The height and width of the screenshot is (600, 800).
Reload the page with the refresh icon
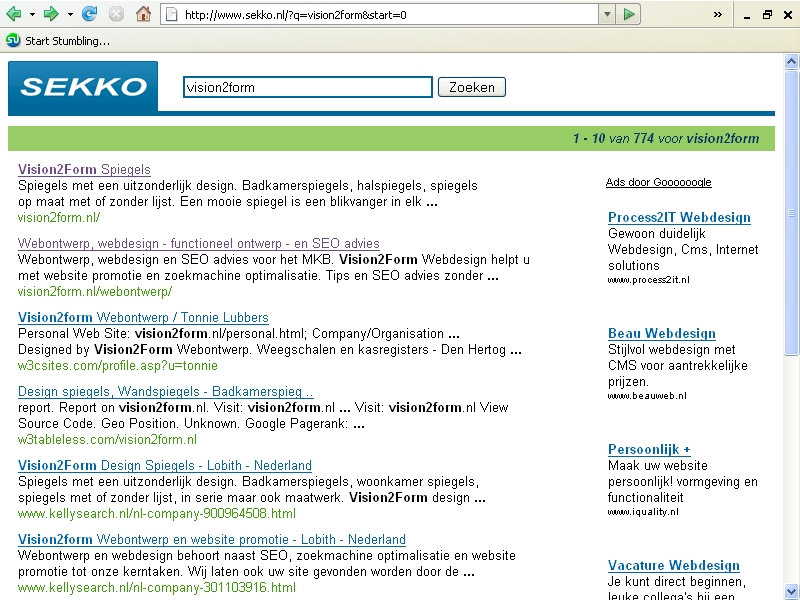(90, 14)
